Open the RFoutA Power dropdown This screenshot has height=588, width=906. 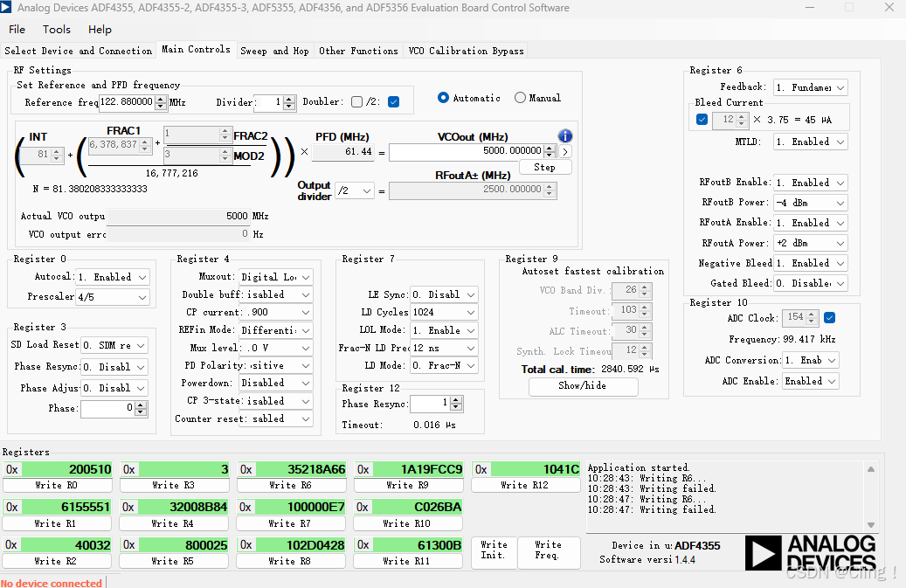[x=810, y=243]
